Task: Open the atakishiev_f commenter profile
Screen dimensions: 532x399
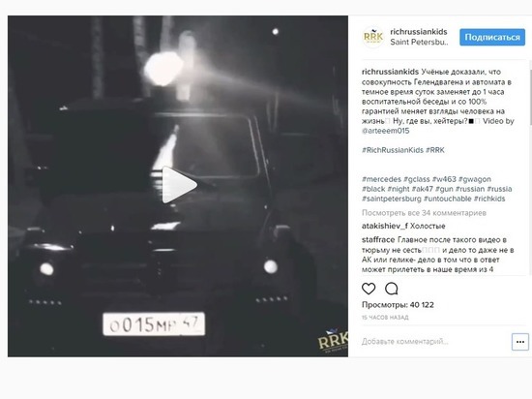Action: pos(385,227)
